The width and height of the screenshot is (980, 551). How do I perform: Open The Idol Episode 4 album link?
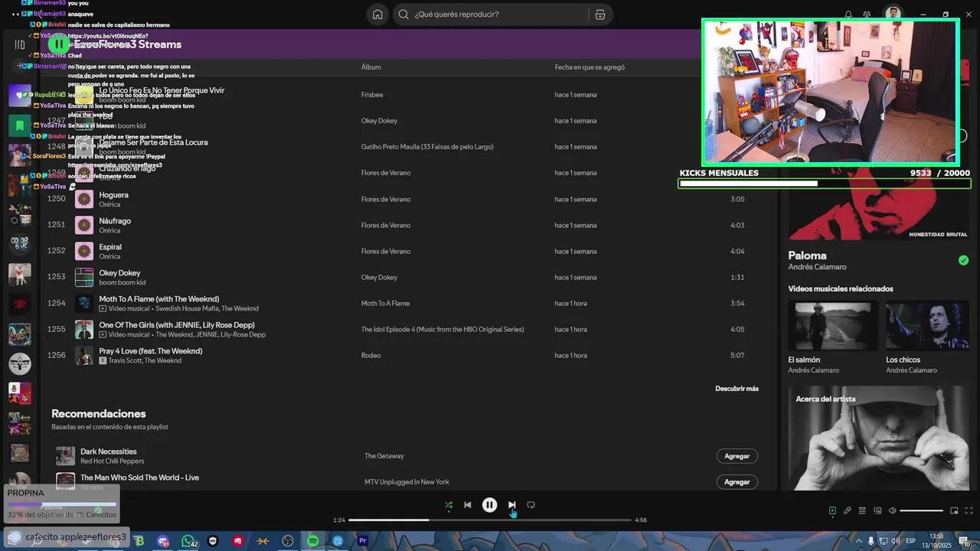point(443,329)
